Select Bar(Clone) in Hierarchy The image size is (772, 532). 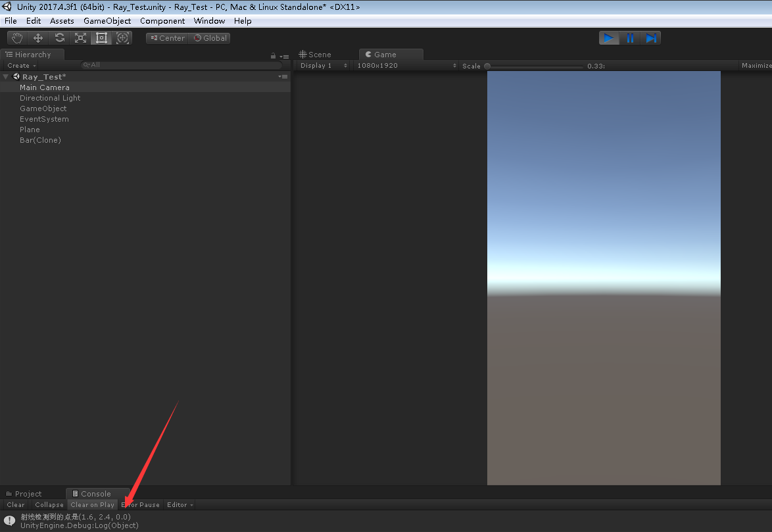tap(145, 140)
